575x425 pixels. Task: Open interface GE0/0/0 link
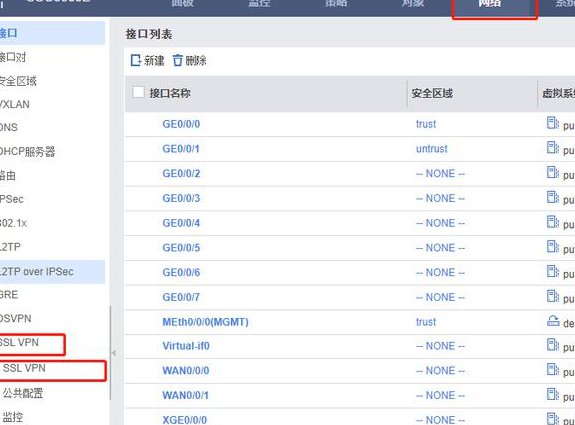(181, 124)
